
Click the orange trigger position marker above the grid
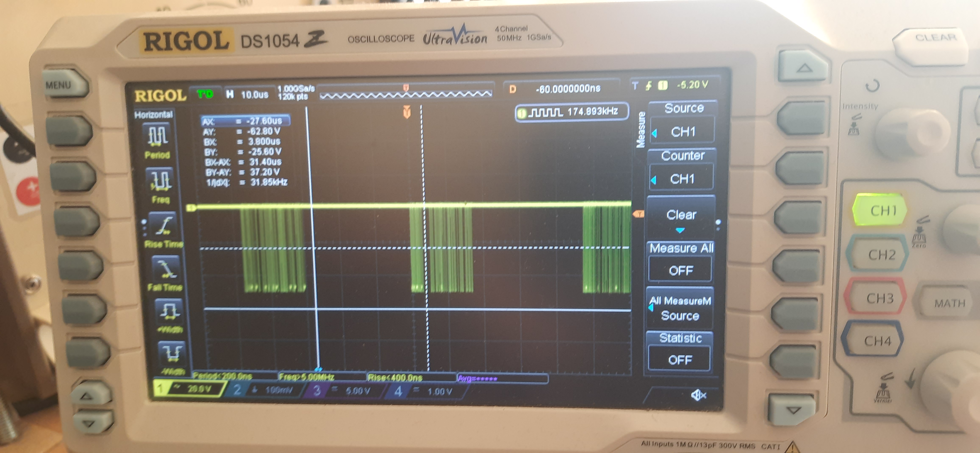(x=407, y=112)
